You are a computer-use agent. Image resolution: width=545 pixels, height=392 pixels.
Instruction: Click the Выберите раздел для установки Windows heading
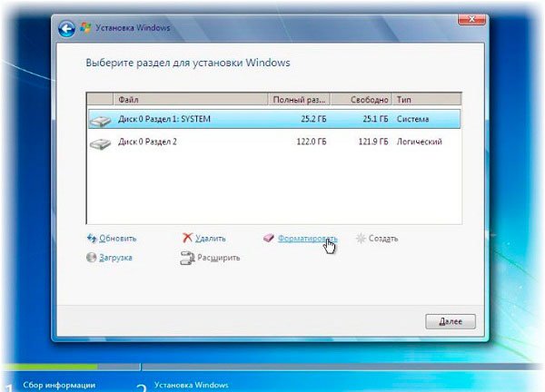[x=188, y=63]
